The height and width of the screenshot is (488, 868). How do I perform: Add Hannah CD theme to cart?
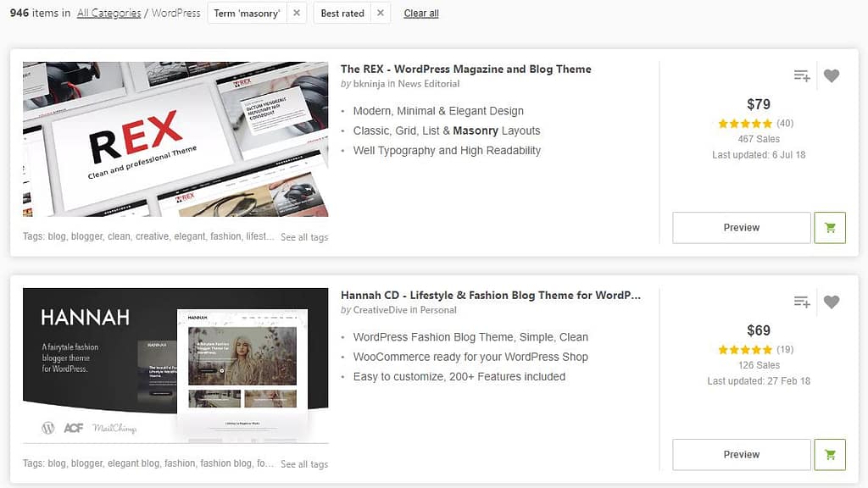[830, 454]
